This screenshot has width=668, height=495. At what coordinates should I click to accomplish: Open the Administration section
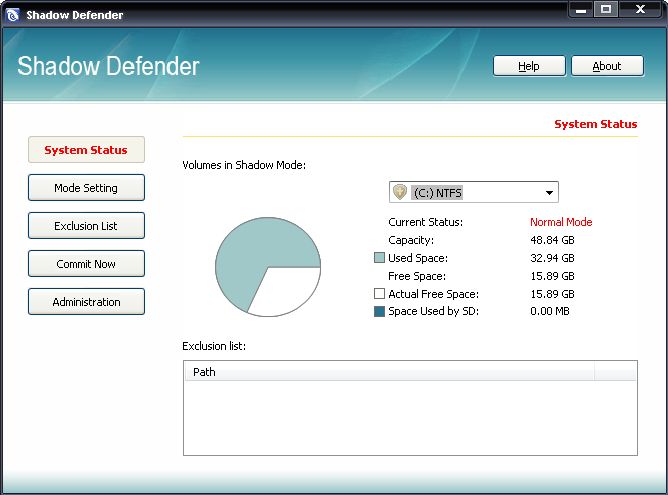click(86, 302)
